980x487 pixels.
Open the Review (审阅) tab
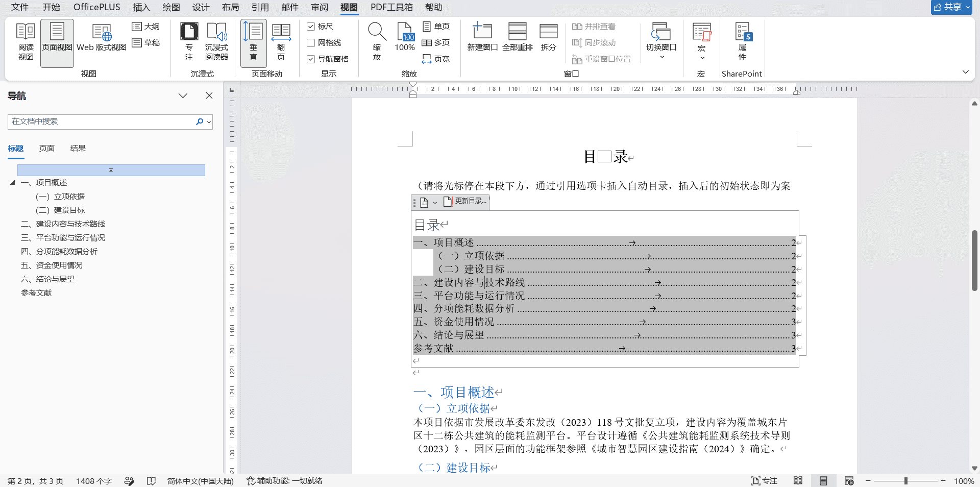[320, 7]
